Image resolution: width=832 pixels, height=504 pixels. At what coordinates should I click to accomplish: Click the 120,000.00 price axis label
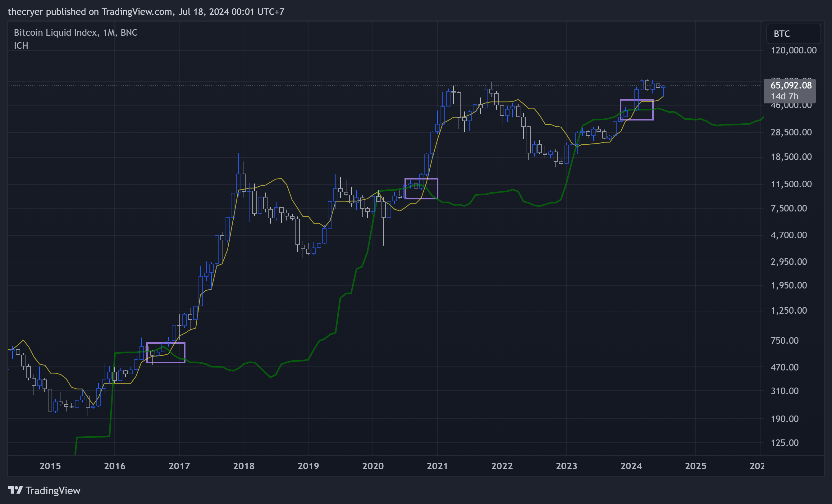coord(793,50)
